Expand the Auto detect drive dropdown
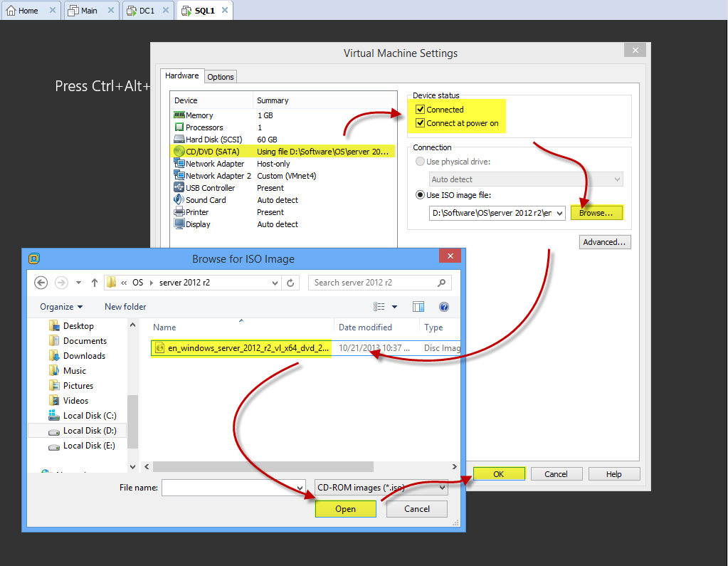Screen dimensions: 728x566 617,179
